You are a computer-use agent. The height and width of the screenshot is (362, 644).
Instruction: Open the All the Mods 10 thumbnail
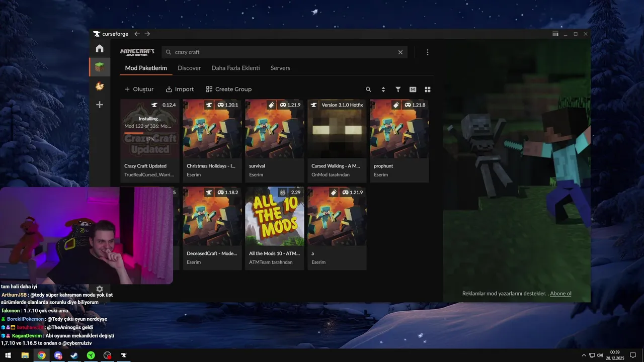275,217
